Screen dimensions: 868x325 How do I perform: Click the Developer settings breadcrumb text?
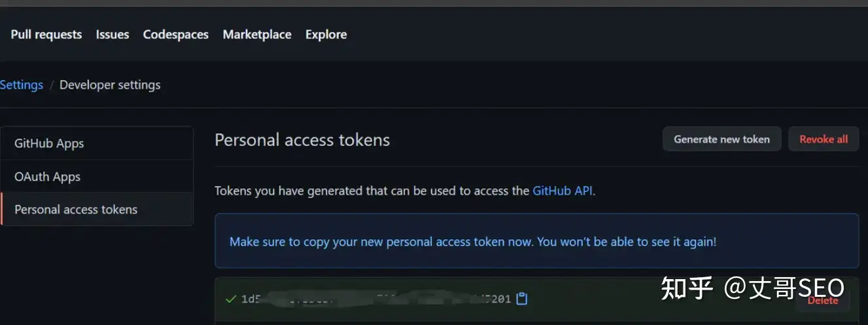(110, 85)
